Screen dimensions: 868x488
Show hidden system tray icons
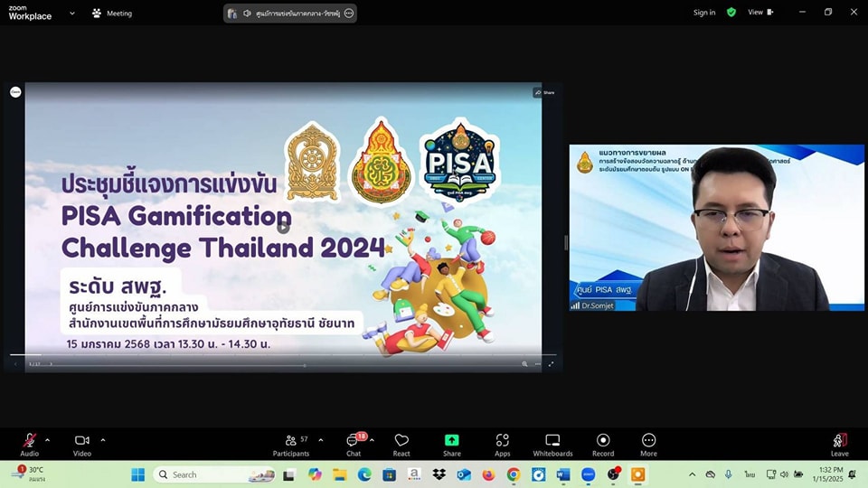point(692,474)
